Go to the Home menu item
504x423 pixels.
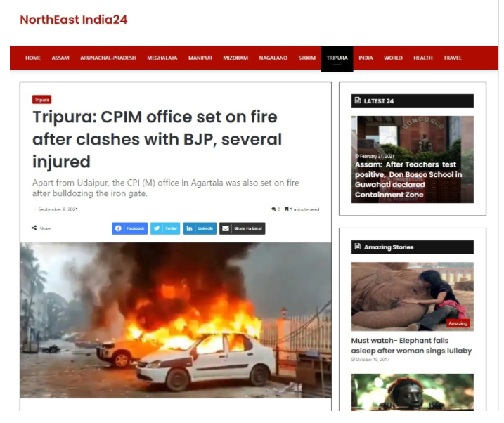[33, 58]
